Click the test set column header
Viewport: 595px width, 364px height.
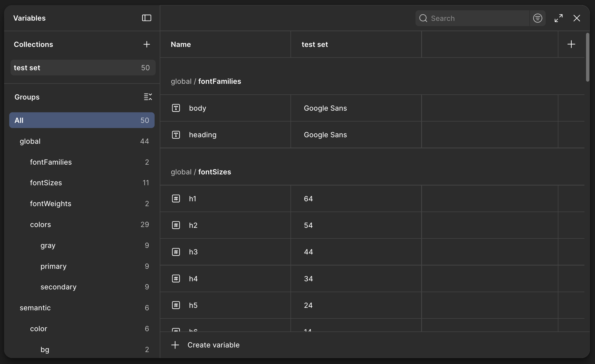coord(315,44)
